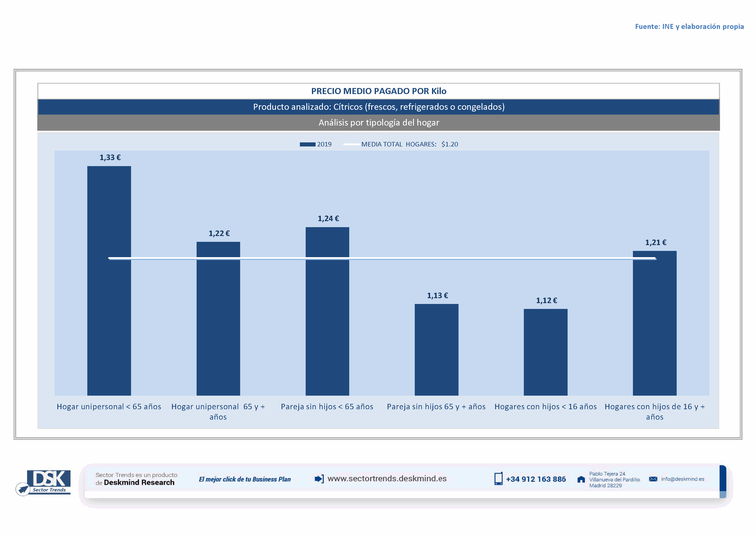The height and width of the screenshot is (535, 756).
Task: Click the arrow icon beside website URL
Action: click(x=319, y=479)
